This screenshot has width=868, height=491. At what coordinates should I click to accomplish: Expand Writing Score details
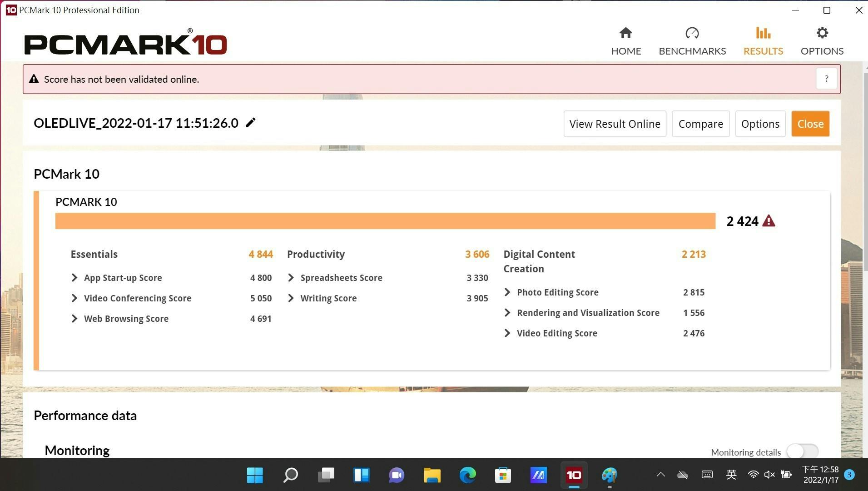pos(291,298)
